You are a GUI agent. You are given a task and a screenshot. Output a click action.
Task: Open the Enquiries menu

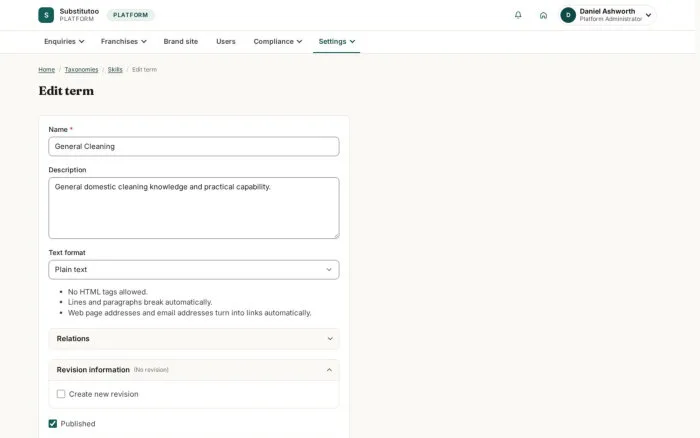click(x=64, y=42)
